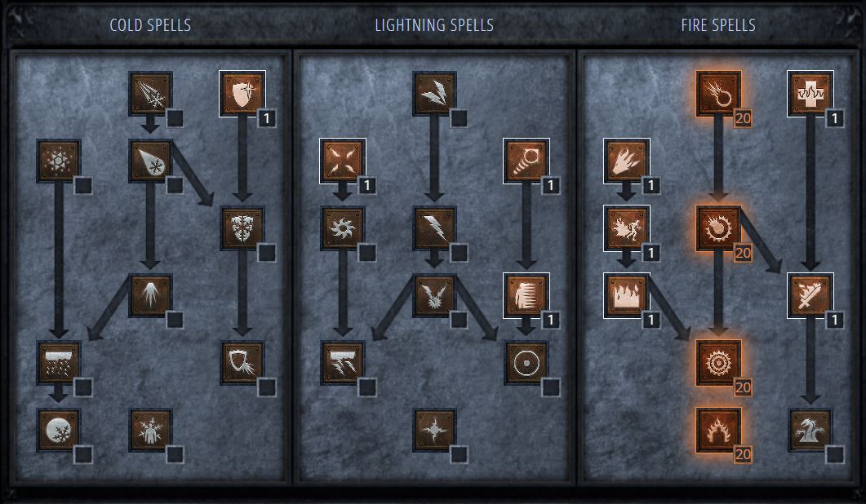Screen dimensions: 866x504
Task: Click the Fire Mastery skill icon
Action: pos(718,430)
